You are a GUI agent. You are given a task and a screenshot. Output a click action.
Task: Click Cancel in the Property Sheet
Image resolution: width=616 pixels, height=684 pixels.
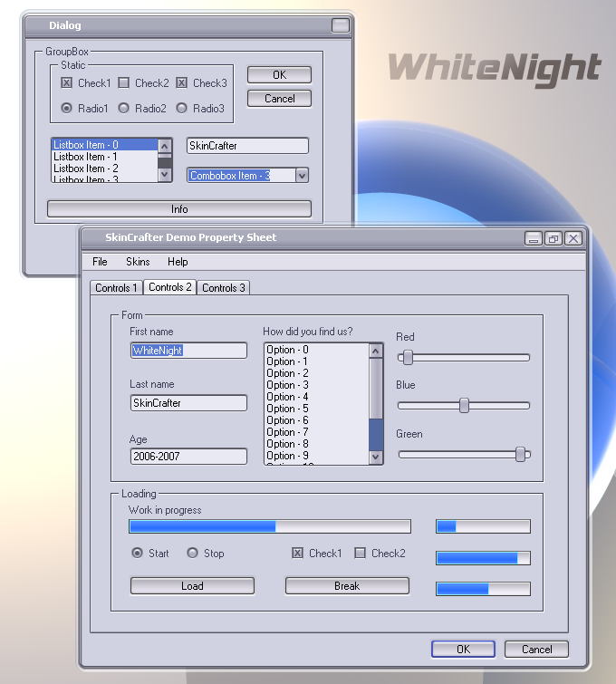pyautogui.click(x=536, y=649)
